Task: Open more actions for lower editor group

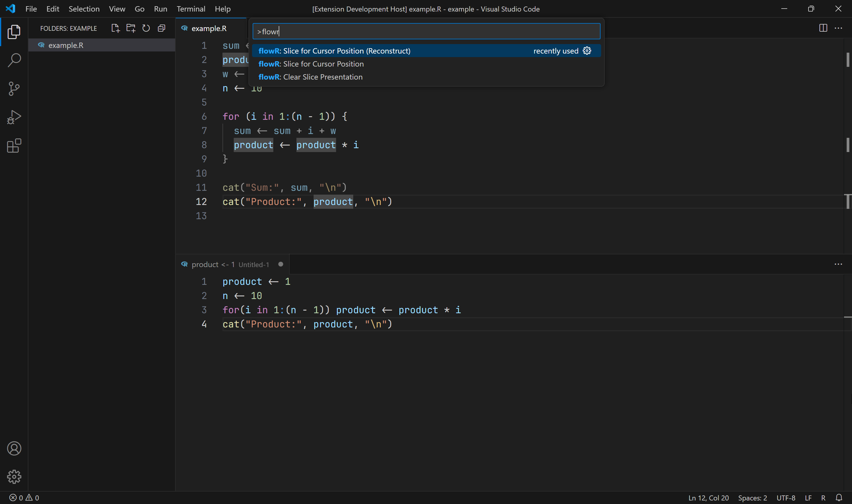Action: (x=838, y=264)
